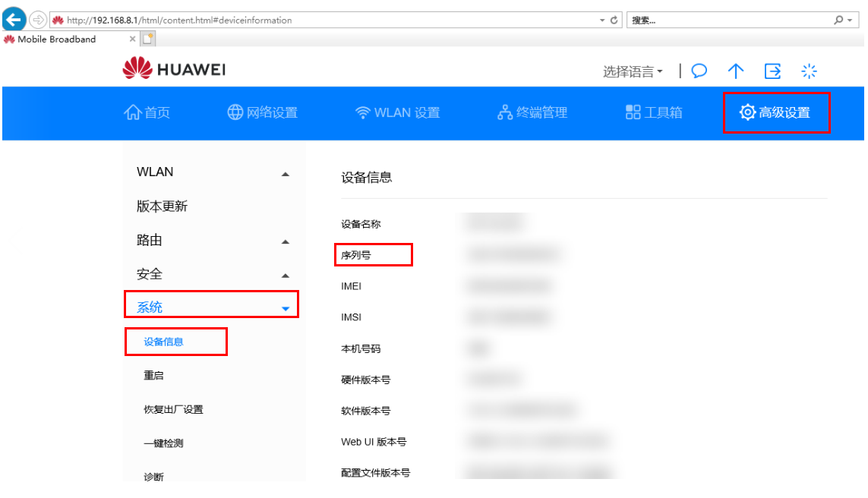Refresh the page using reload icon
Screen dimensions: 868x498
[614, 20]
